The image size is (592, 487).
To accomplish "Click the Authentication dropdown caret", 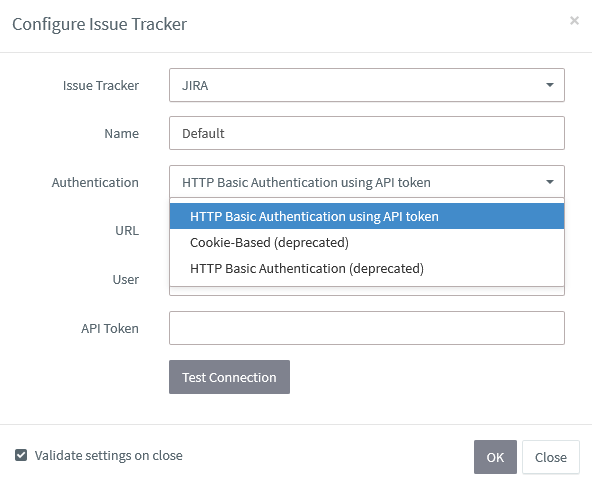I will point(550,182).
